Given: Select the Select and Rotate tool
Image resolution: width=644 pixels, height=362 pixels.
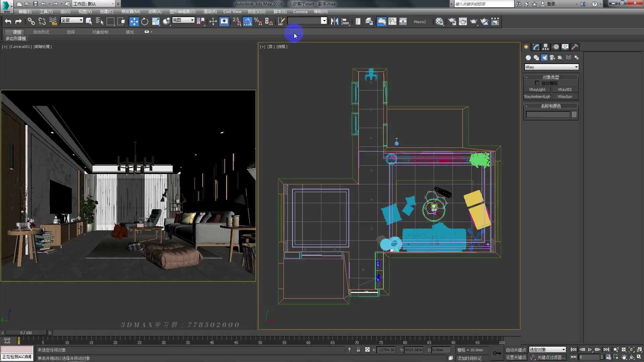Looking at the screenshot, I should point(145,22).
